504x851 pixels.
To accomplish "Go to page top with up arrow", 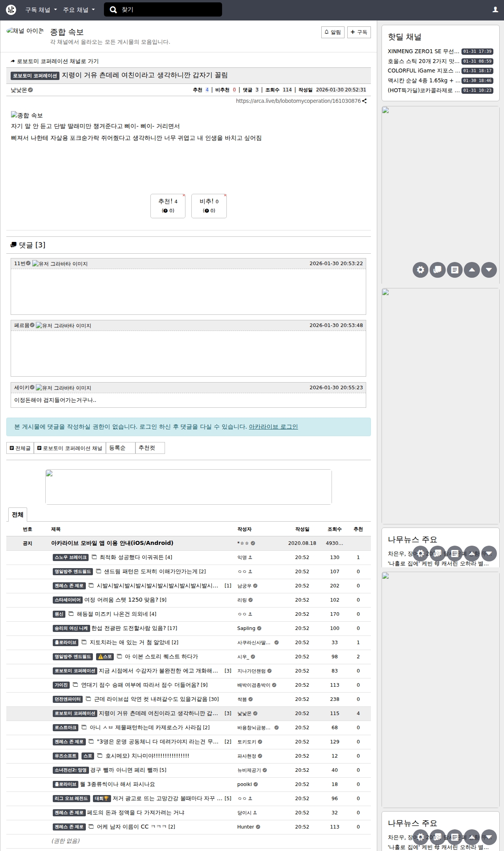I will tap(472, 270).
